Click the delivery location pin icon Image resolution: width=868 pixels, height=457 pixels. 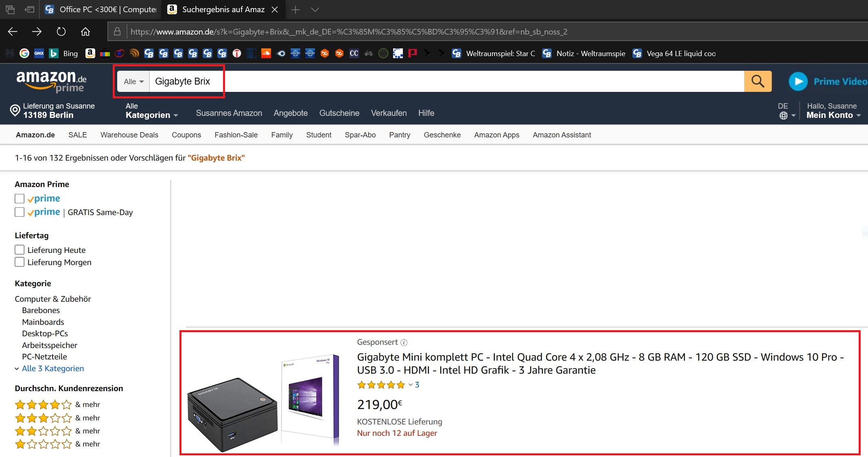click(15, 110)
